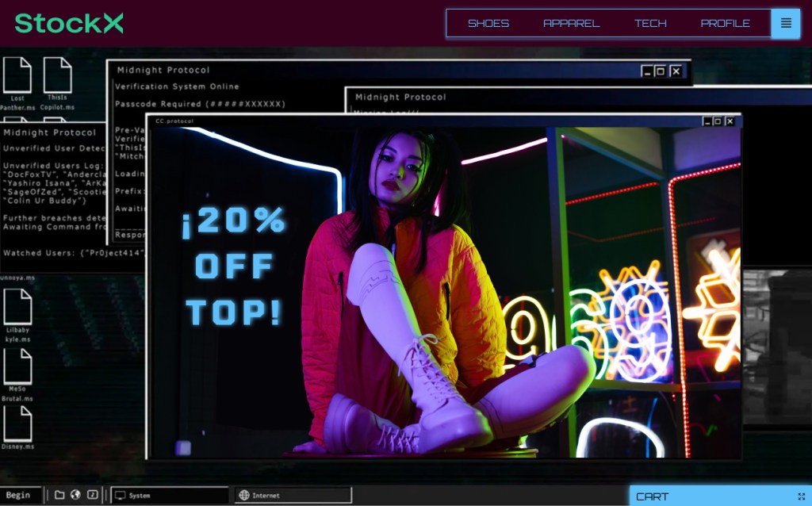Open the Apparel menu item
This screenshot has width=812, height=506.
point(571,23)
